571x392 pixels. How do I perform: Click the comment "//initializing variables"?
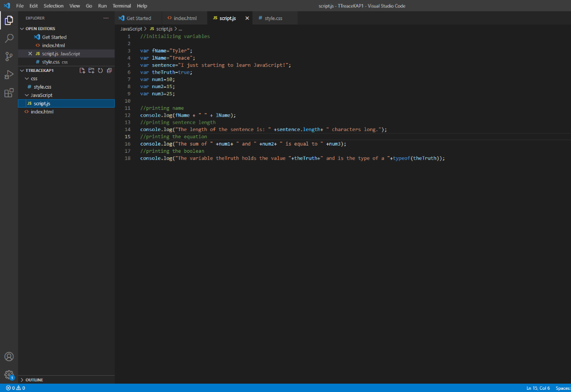pos(175,36)
